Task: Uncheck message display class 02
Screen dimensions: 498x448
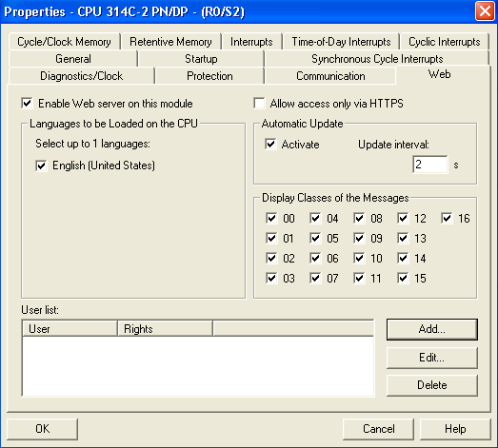Action: tap(271, 259)
